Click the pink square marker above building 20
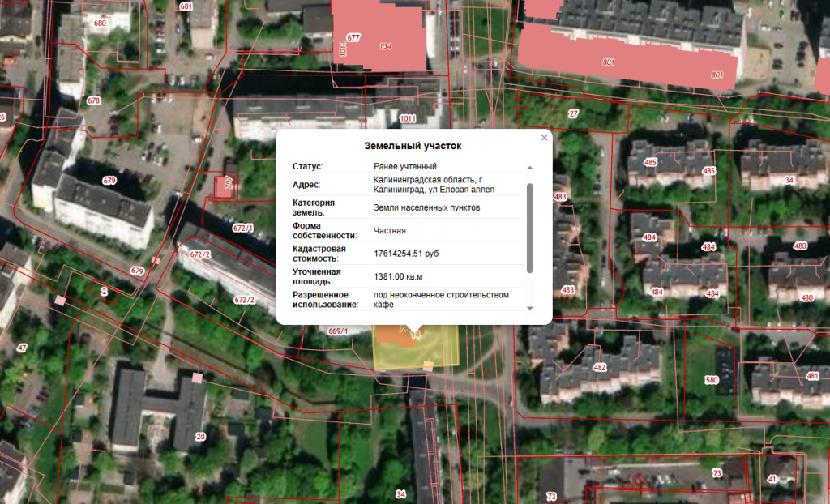Image resolution: width=830 pixels, height=504 pixels. [197, 378]
